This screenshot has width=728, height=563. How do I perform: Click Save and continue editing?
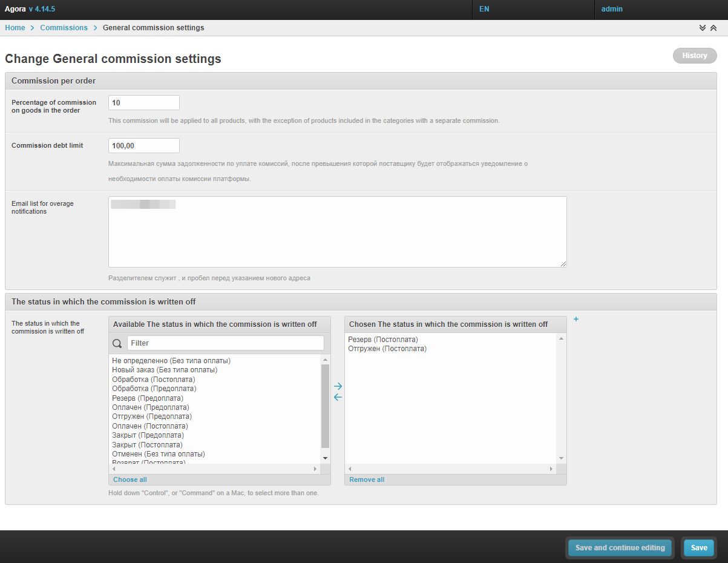coord(620,548)
